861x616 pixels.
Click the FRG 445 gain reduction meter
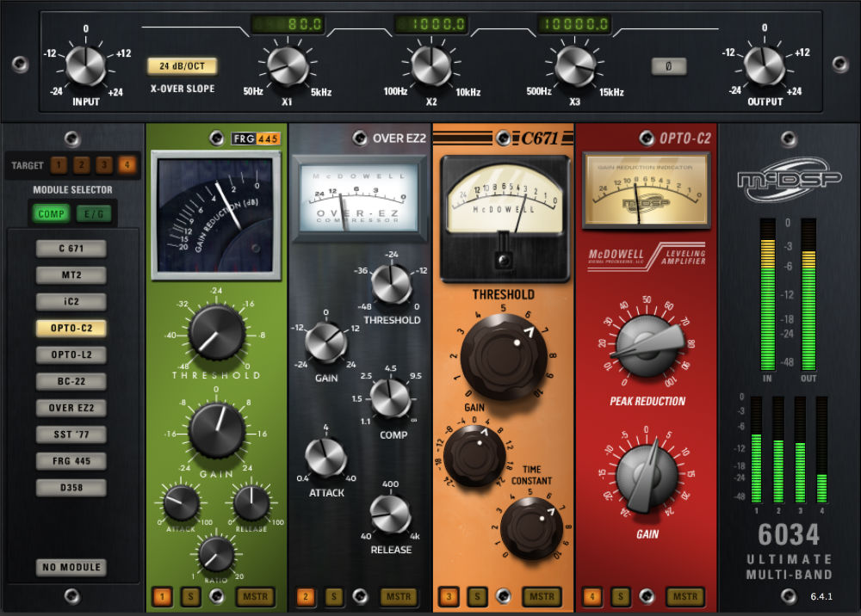tap(216, 216)
